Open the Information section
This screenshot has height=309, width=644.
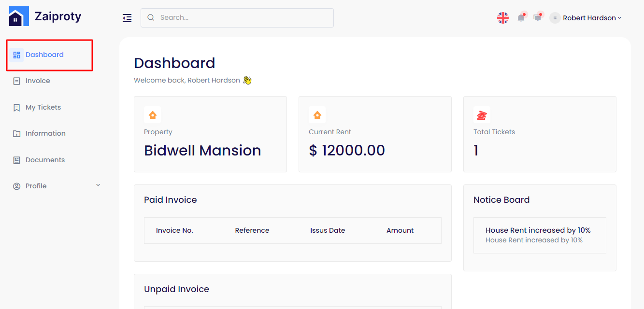[45, 133]
